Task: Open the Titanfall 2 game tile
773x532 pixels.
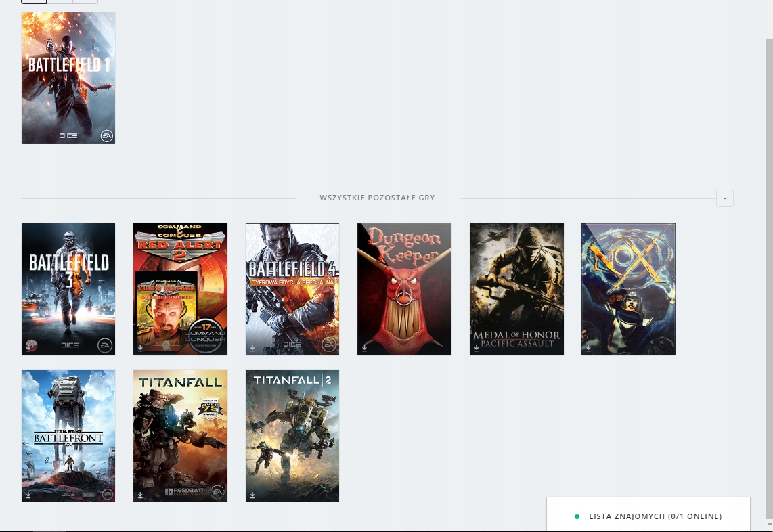Action: click(292, 436)
